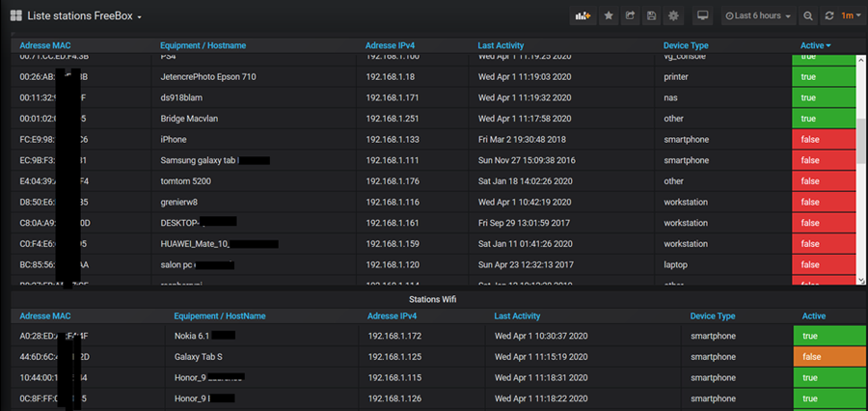Expand the 1m refresh interval dropdown
The image size is (868, 411).
click(x=849, y=16)
